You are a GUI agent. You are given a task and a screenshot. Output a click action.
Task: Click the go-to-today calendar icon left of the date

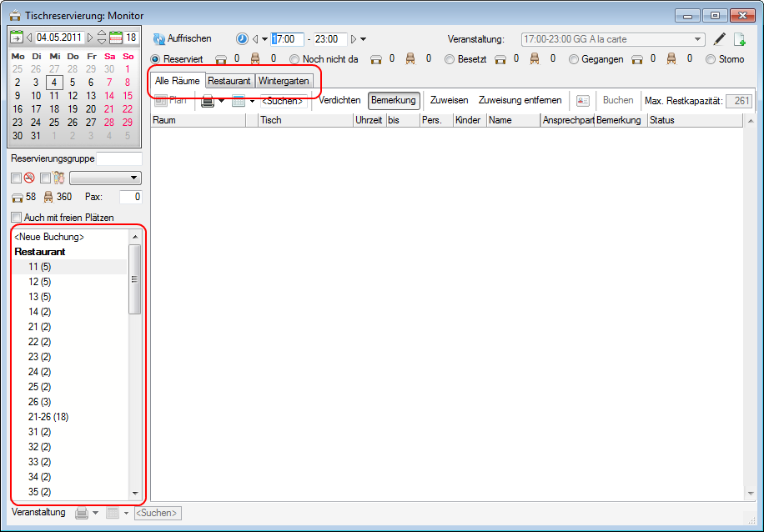tap(17, 38)
